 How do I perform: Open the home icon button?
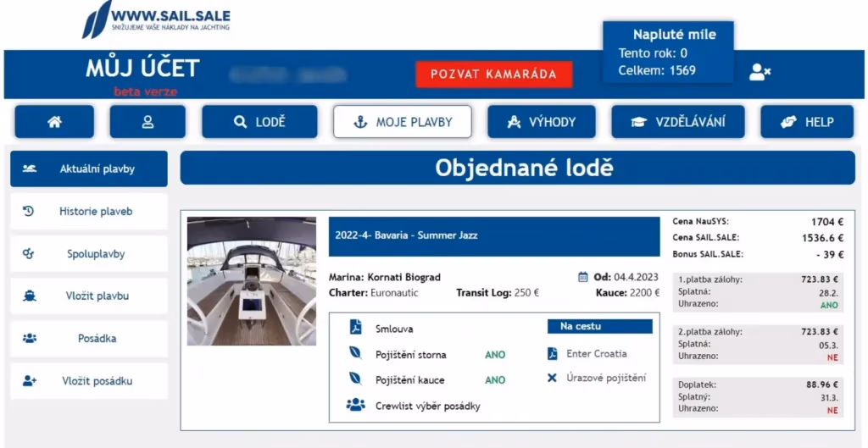54,122
